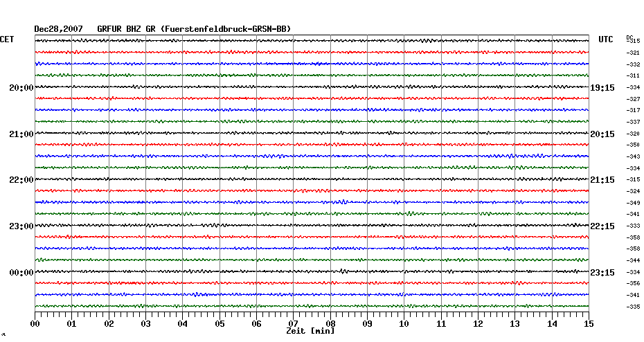Click the DC offset value -344
This screenshot has height=342, width=644.
[x=633, y=261]
